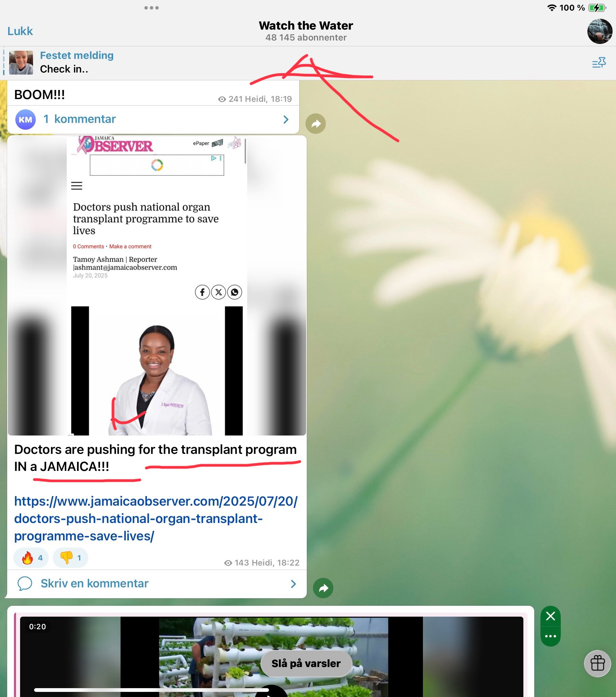
Task: Turn on notifications with Slå på varsler
Action: click(306, 663)
